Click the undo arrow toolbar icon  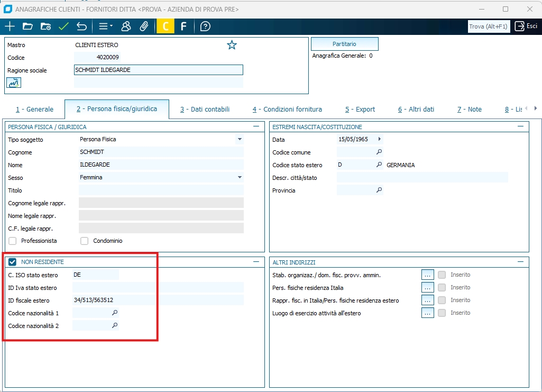(81, 26)
